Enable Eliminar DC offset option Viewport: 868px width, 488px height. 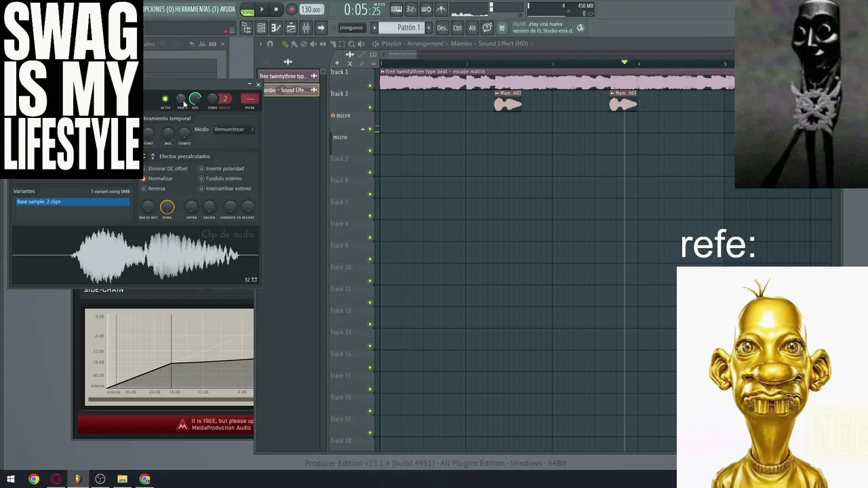(164, 169)
